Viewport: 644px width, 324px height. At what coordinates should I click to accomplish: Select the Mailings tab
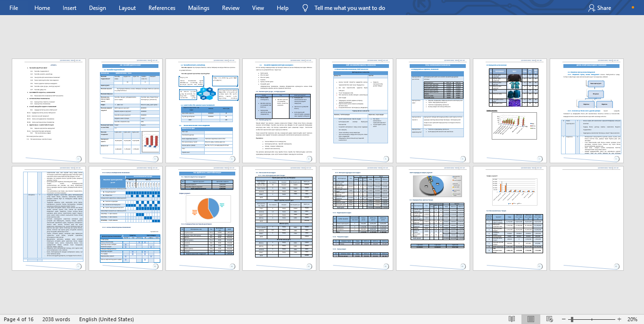198,8
